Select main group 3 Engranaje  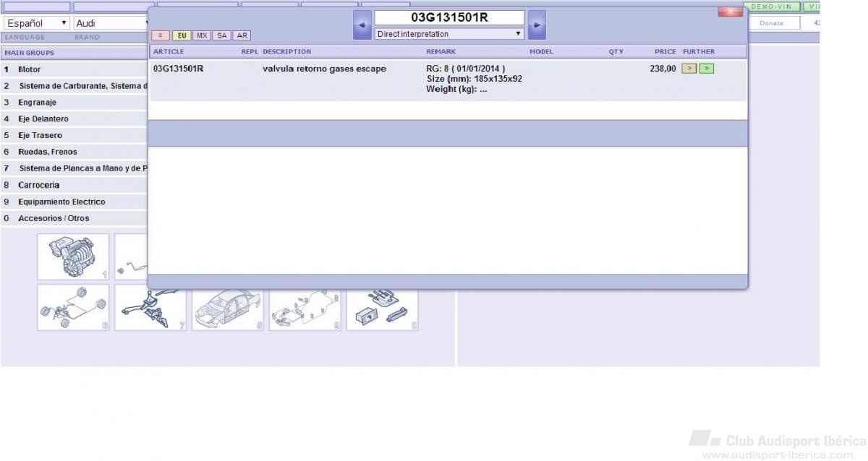[x=75, y=103]
